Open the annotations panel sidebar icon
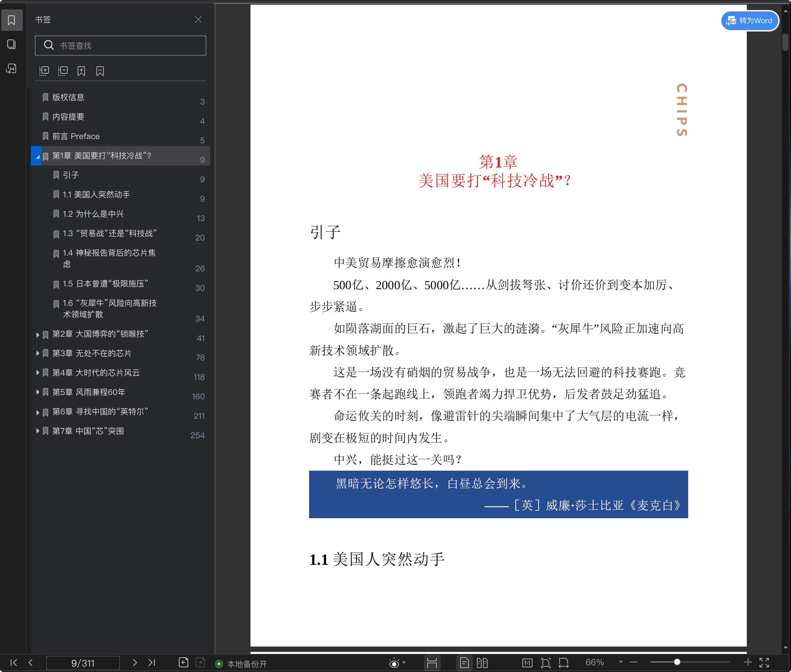The width and height of the screenshot is (791, 672). click(x=12, y=69)
